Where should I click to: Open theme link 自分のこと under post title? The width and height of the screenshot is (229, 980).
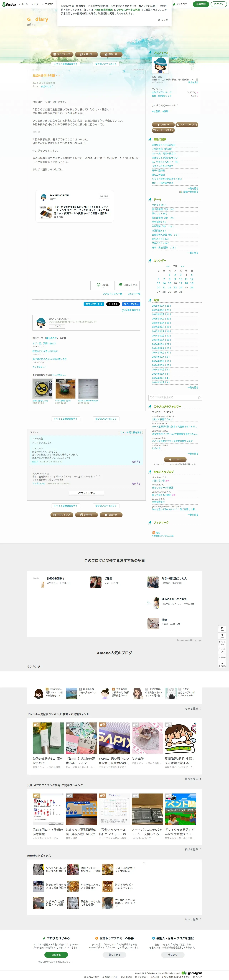pos(47,86)
